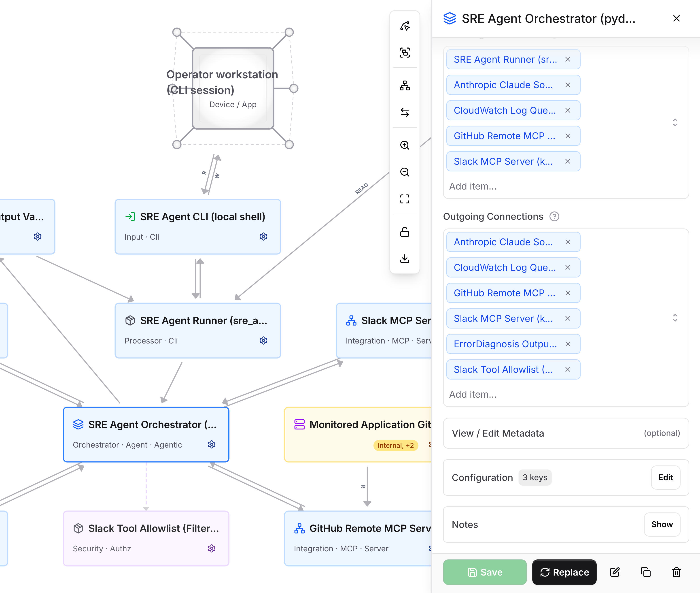The height and width of the screenshot is (593, 700).
Task: Remove GitHub Remote MCP from outgoing connections
Action: (x=568, y=293)
